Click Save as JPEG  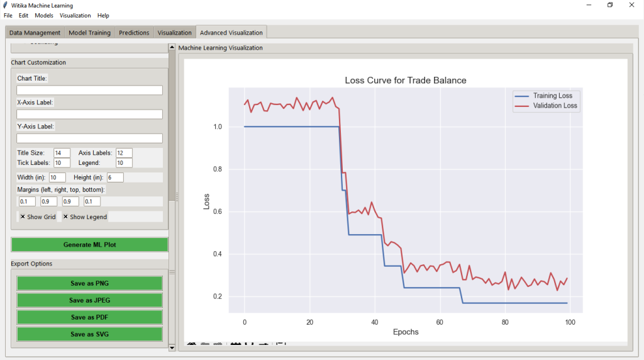89,300
